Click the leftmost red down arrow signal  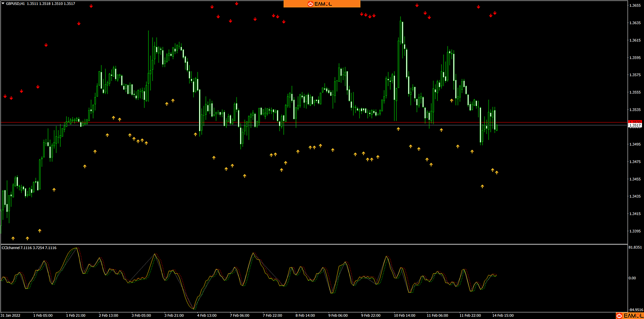(5, 96)
